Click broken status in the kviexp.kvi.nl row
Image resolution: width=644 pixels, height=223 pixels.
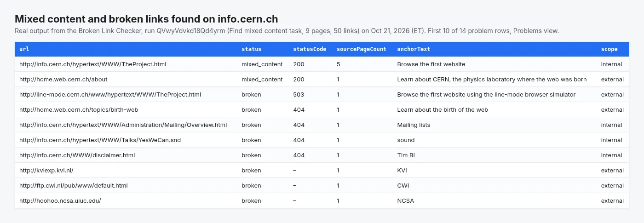point(251,171)
